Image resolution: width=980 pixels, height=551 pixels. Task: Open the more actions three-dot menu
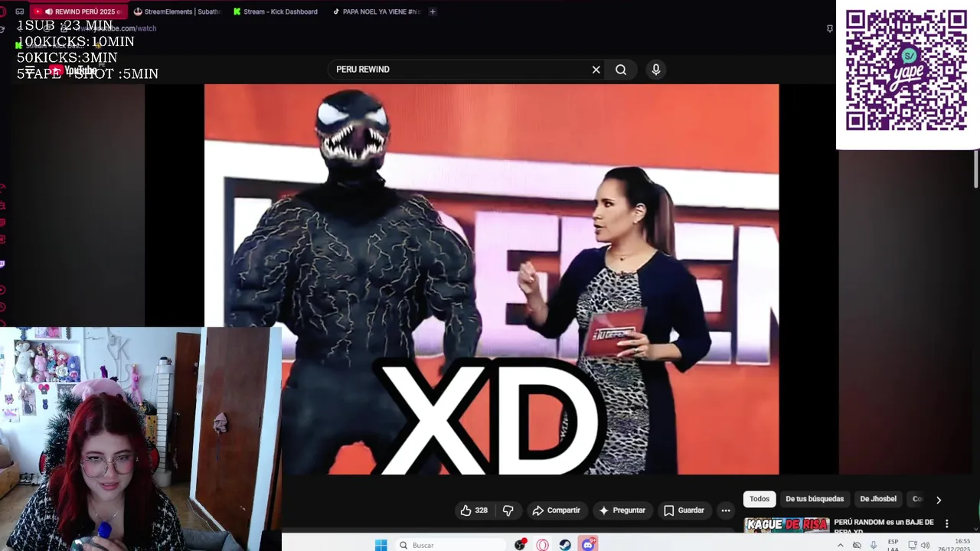pyautogui.click(x=726, y=510)
